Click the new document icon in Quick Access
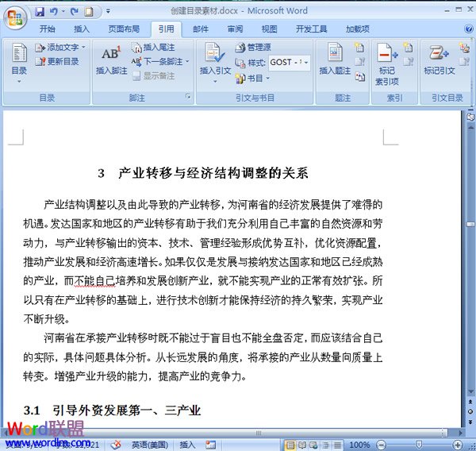Screen dimensions: 476x451 tap(89, 12)
